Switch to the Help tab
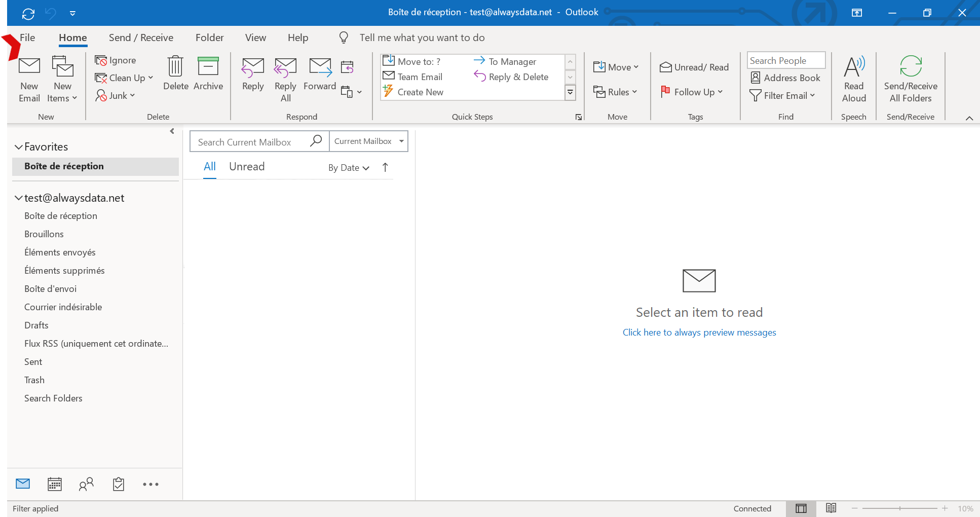This screenshot has width=980, height=517. point(298,38)
